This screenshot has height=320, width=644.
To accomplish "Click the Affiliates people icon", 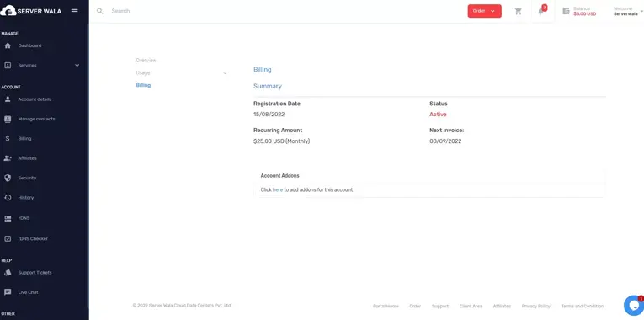I will (x=8, y=158).
